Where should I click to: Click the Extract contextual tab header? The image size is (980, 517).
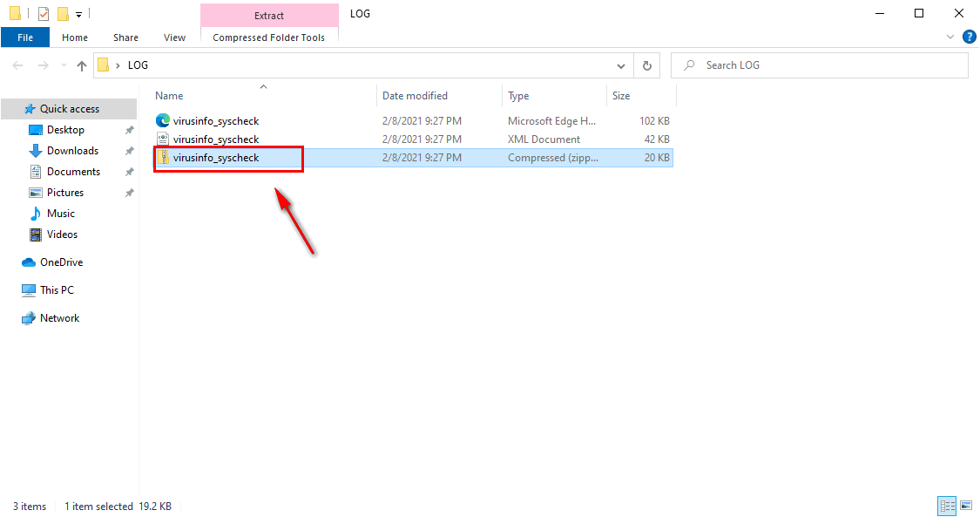pyautogui.click(x=269, y=15)
